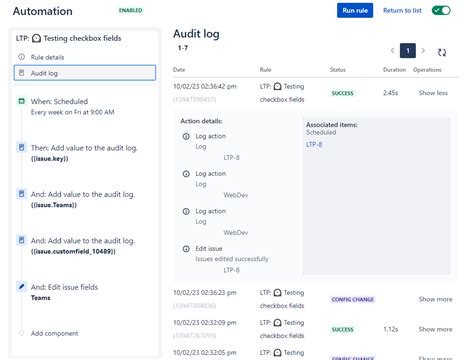The width and height of the screenshot is (474, 360).
Task: Click the Rule details info icon
Action: (22, 57)
